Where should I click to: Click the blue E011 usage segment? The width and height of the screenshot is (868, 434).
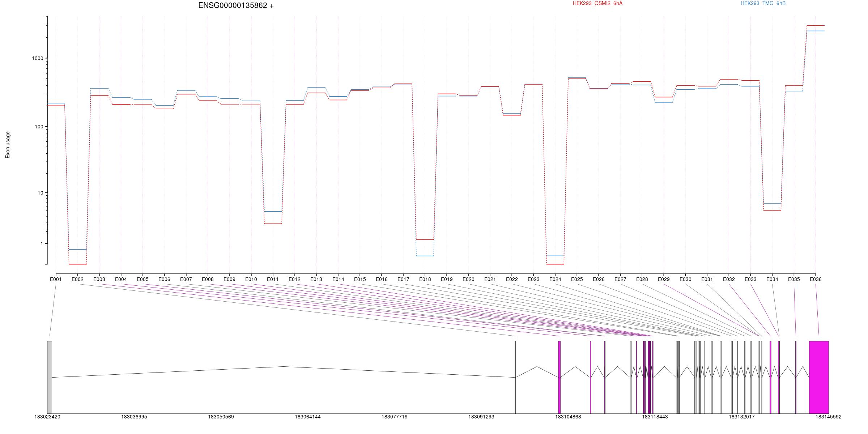[x=273, y=211]
